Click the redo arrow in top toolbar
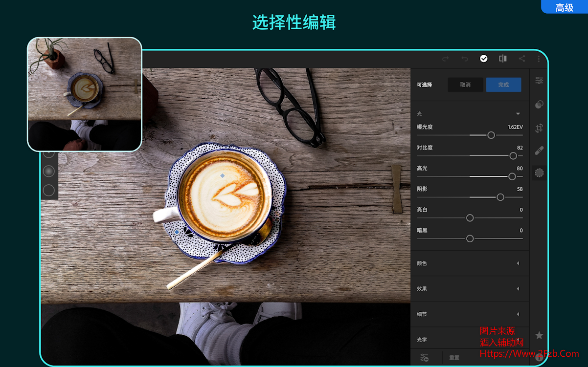Image resolution: width=588 pixels, height=367 pixels. 445,59
